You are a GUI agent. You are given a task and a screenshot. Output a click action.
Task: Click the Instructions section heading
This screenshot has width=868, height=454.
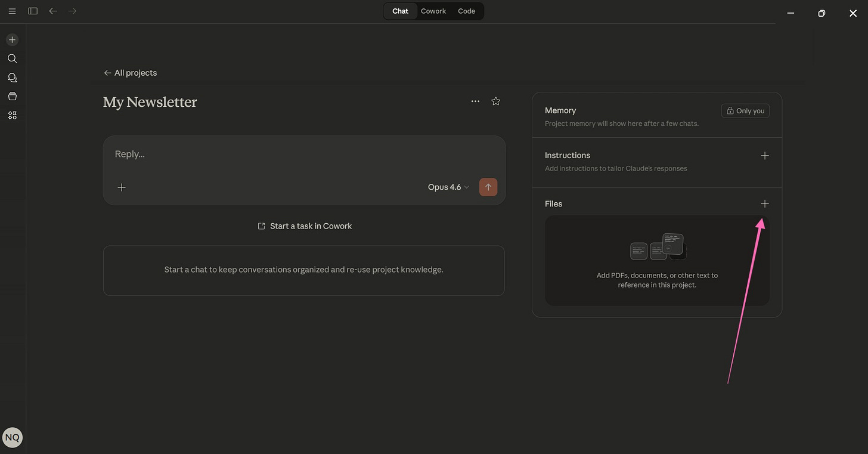pos(568,156)
